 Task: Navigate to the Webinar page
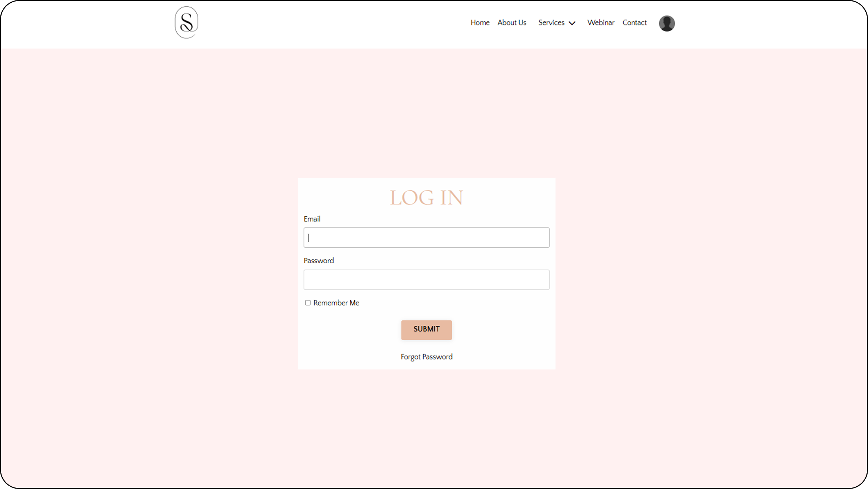click(x=601, y=23)
